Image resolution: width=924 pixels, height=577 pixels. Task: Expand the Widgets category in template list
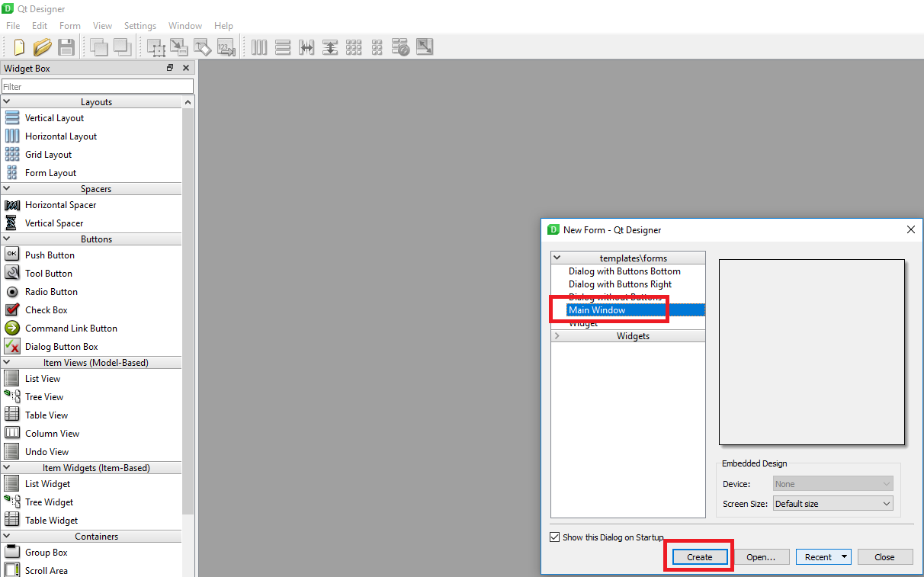click(557, 336)
